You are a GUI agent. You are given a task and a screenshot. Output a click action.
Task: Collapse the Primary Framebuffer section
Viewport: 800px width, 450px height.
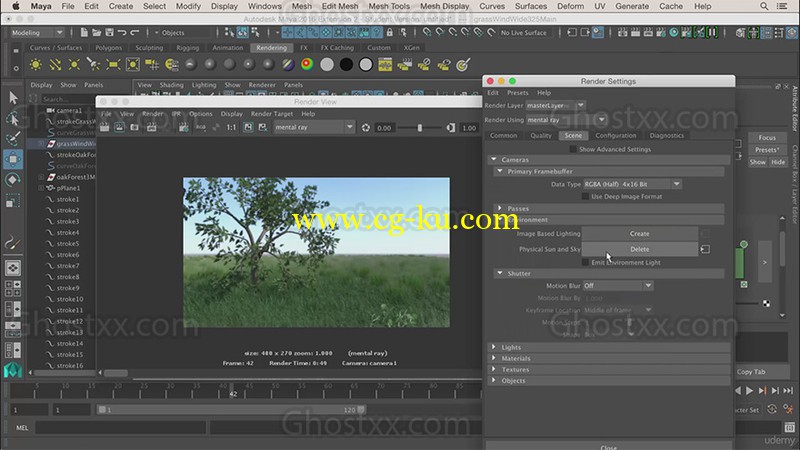coord(499,171)
